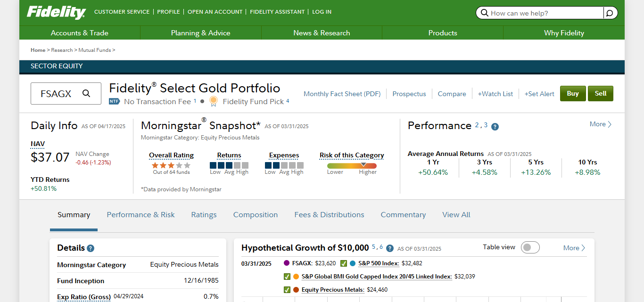Click the orange Gold Capped Index legend dot
The height and width of the screenshot is (302, 644).
click(x=296, y=277)
